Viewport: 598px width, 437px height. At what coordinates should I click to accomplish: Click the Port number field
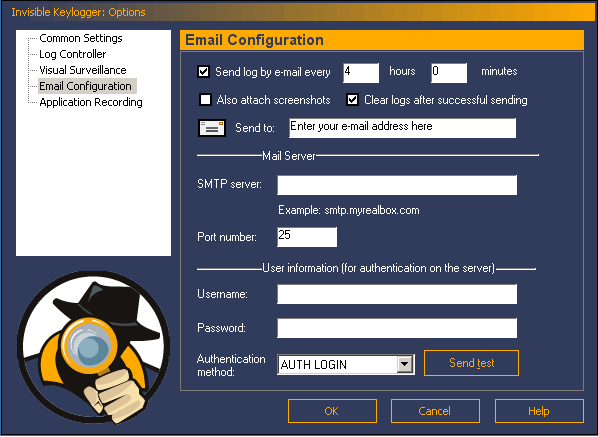coord(307,237)
